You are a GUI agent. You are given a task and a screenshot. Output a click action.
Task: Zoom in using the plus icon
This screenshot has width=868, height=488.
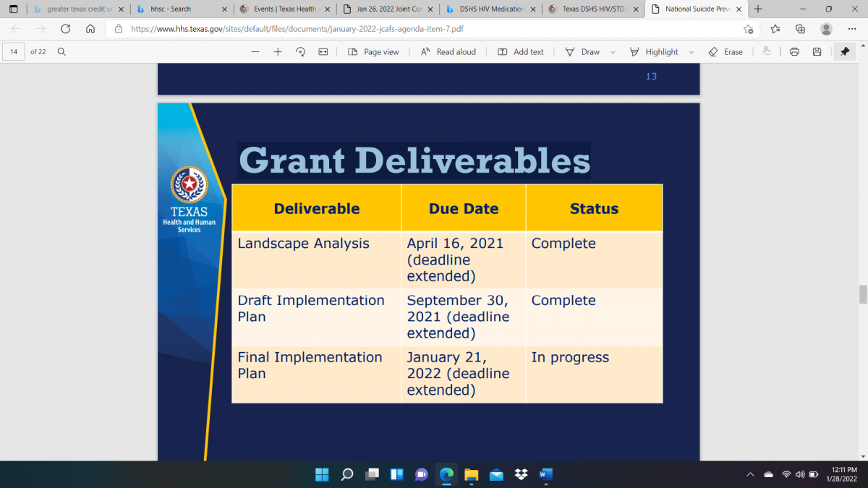[278, 52]
